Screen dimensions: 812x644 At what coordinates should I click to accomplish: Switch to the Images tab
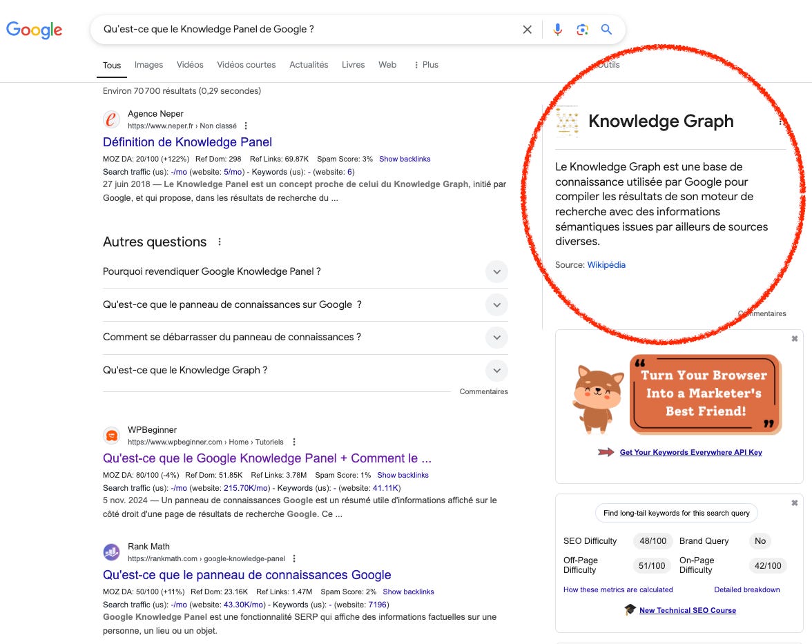coord(148,65)
